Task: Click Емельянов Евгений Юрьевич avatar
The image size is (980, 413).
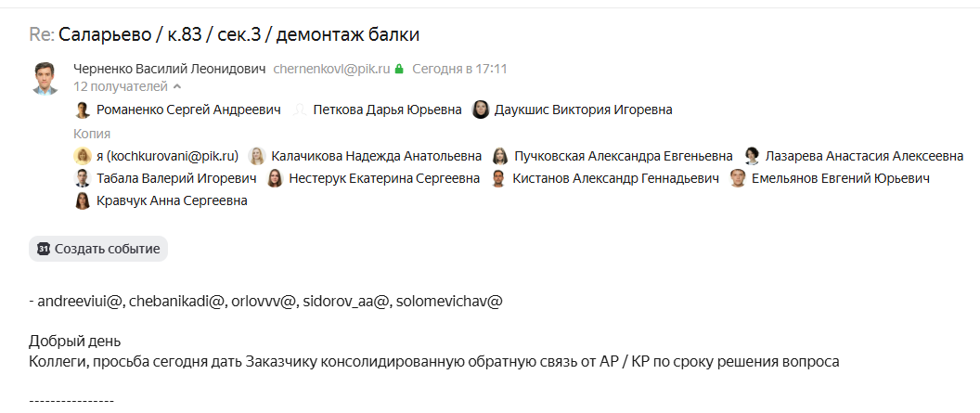Action: point(738,179)
